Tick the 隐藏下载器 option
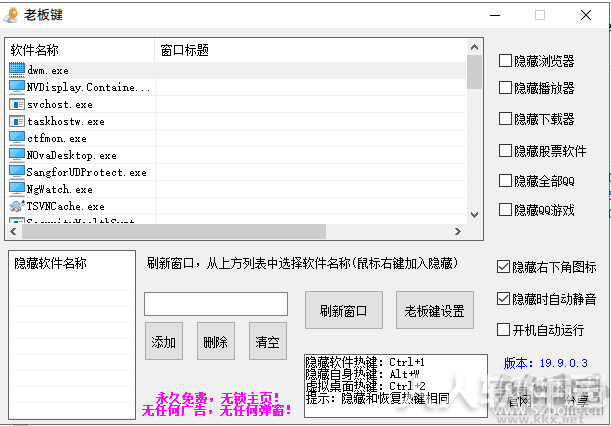The height and width of the screenshot is (426, 611). click(505, 118)
